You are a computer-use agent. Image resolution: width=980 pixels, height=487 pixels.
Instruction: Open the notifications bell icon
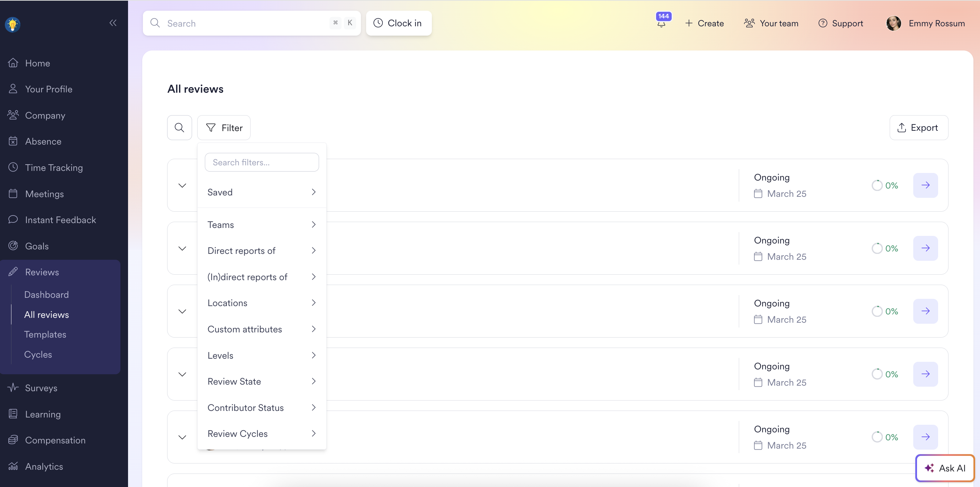[x=661, y=24]
